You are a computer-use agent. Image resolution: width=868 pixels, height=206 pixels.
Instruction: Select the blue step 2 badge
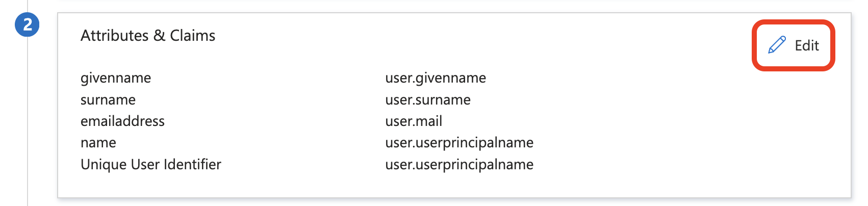coord(28,24)
